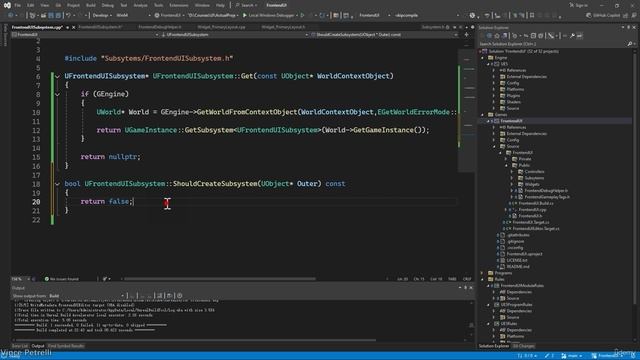Click the Visual Studio logo icon
Image resolution: width=640 pixels, height=360 pixels.
pyautogui.click(x=7, y=5)
